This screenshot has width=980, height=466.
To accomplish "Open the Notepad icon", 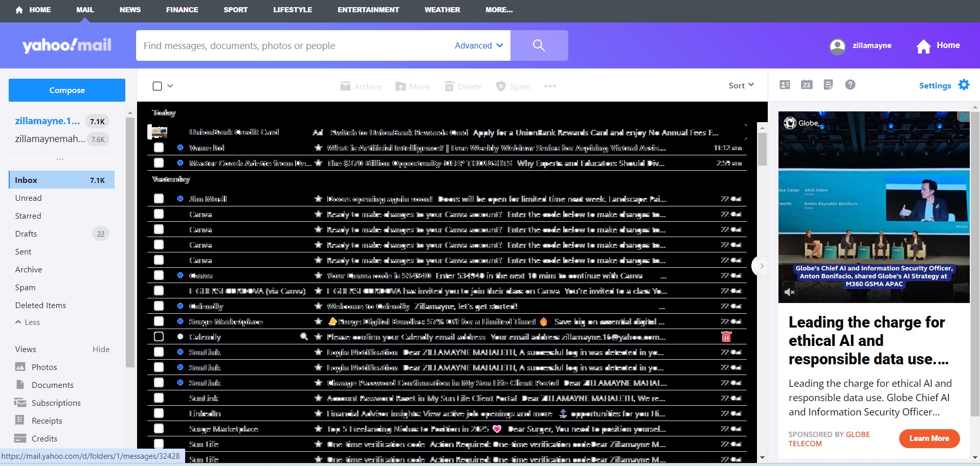I will (829, 85).
